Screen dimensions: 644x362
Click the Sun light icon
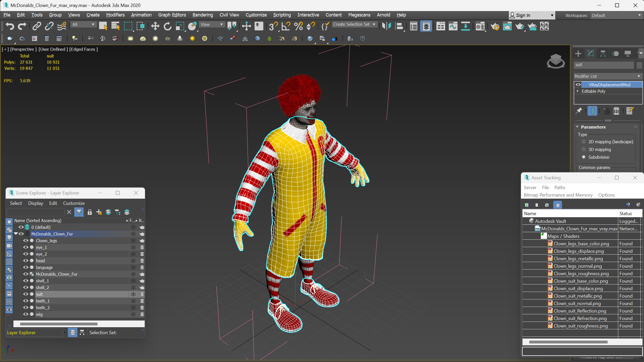[x=192, y=38]
